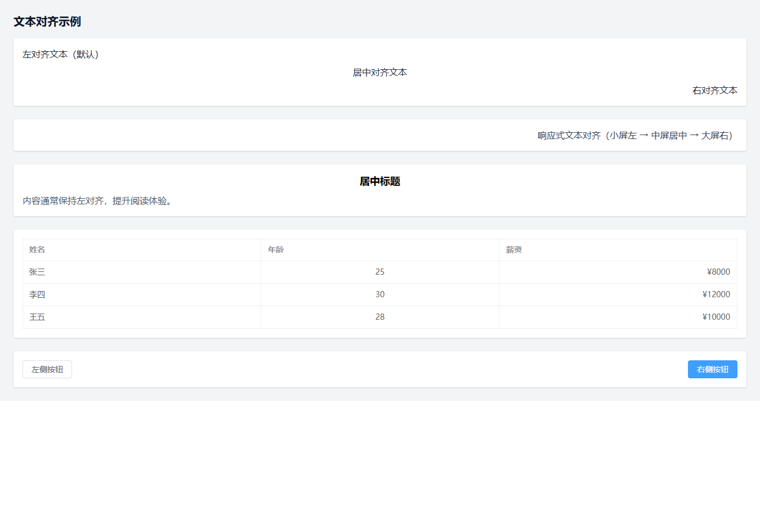Click the 内容通常保持左对齐 paragraph
This screenshot has height=532, width=760.
pyautogui.click(x=97, y=201)
